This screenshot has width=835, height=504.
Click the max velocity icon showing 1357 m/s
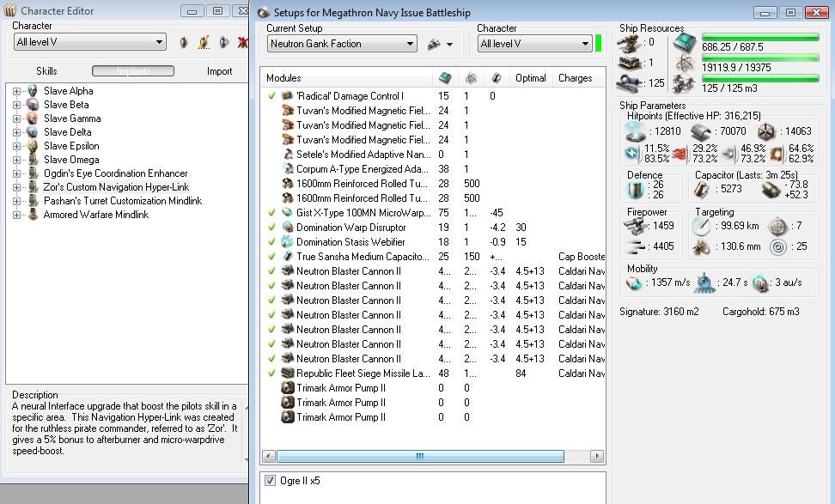[x=634, y=283]
